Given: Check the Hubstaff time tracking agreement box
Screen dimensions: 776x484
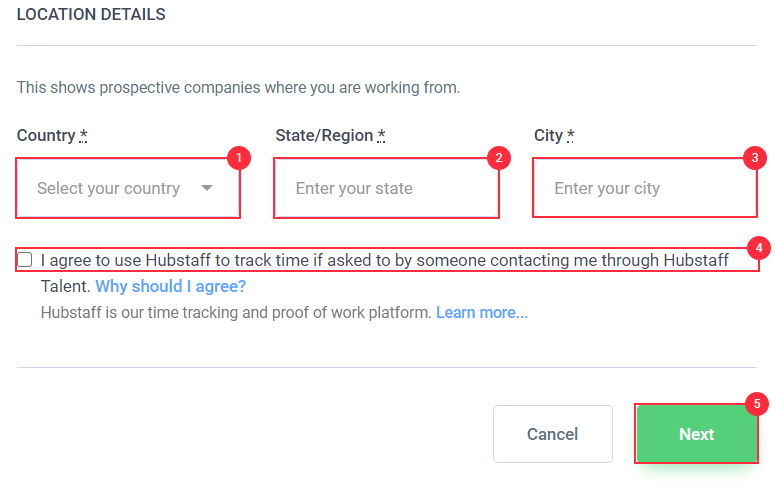Looking at the screenshot, I should (25, 259).
